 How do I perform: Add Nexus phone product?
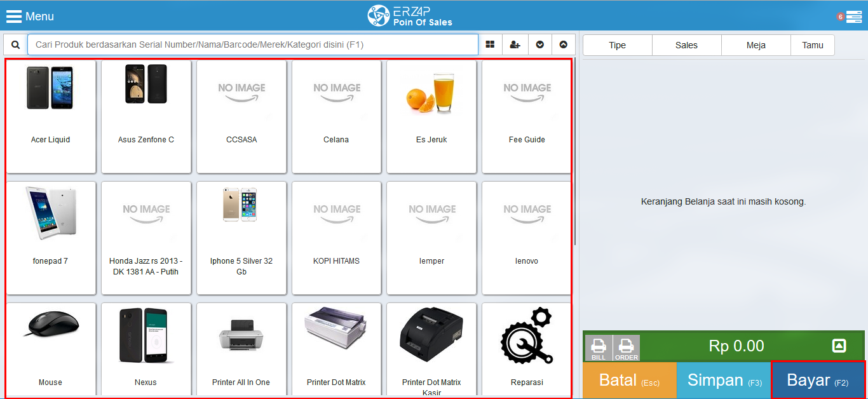tap(146, 349)
